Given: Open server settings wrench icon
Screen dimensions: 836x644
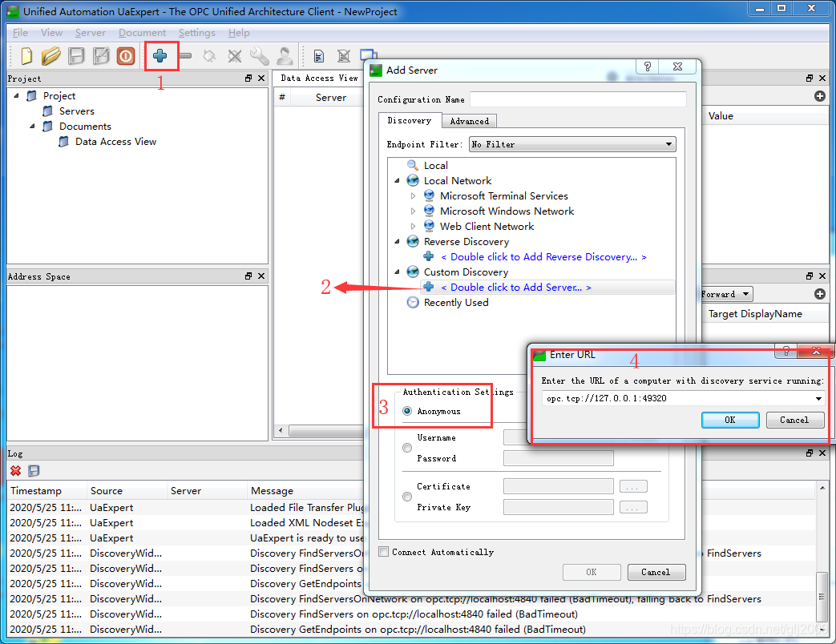Looking at the screenshot, I should 260,55.
